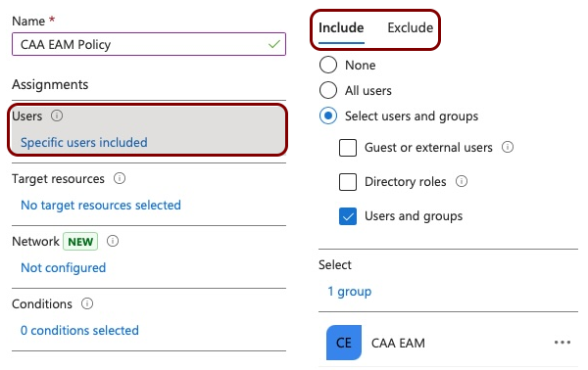Click the info icon beside Network NEW
Image resolution: width=588 pixels, height=370 pixels.
[x=113, y=241]
